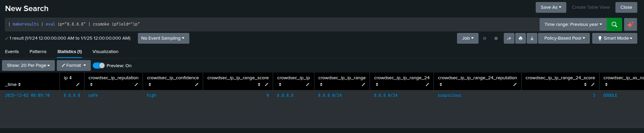
Task: Open Show: 20 Per Page dropdown
Action: (28, 65)
